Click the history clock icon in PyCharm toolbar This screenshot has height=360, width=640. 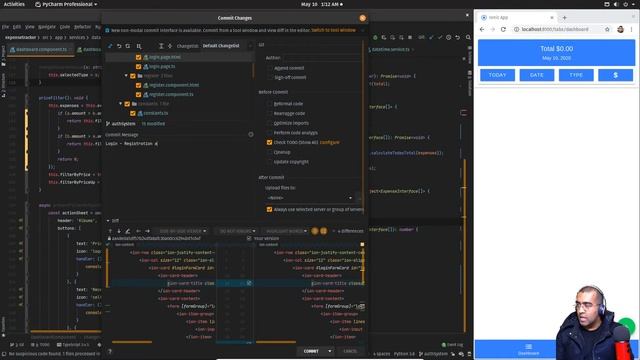point(449,38)
